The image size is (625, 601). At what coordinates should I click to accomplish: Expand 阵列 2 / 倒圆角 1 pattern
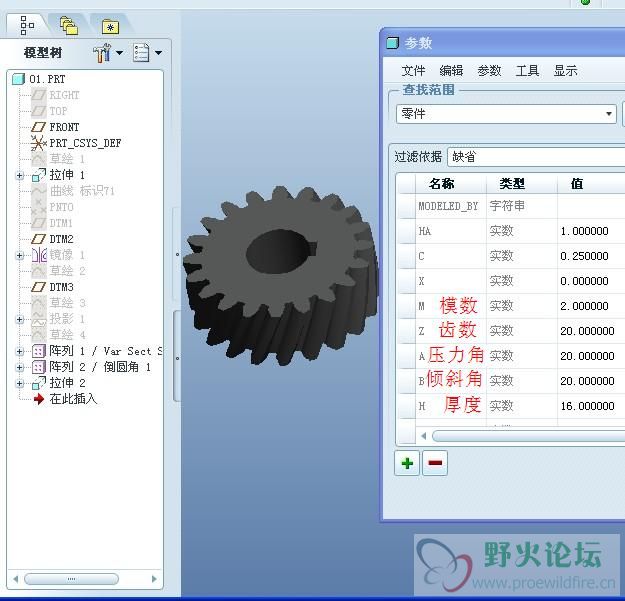(x=19, y=367)
